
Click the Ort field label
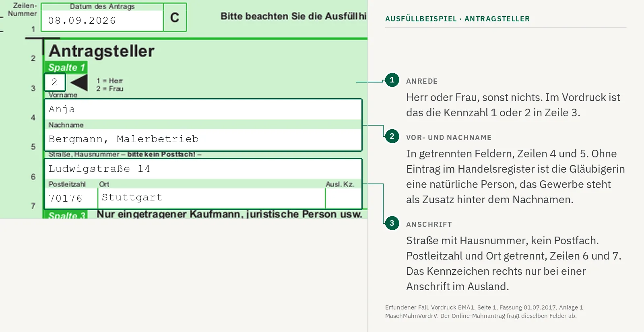pos(104,184)
